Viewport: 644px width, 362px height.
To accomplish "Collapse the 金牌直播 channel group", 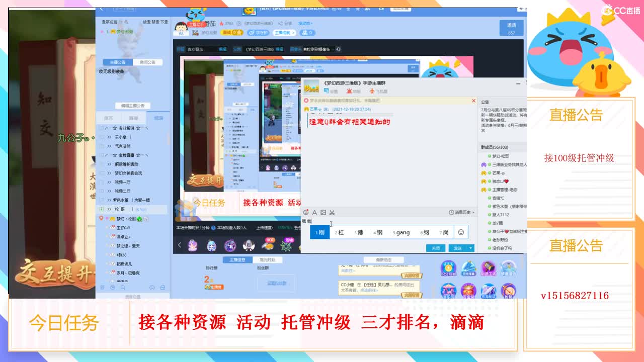I will click(x=102, y=155).
